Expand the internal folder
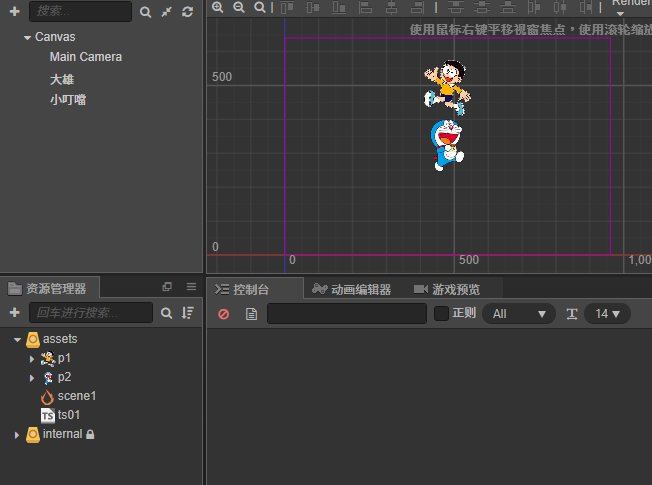 (17, 436)
